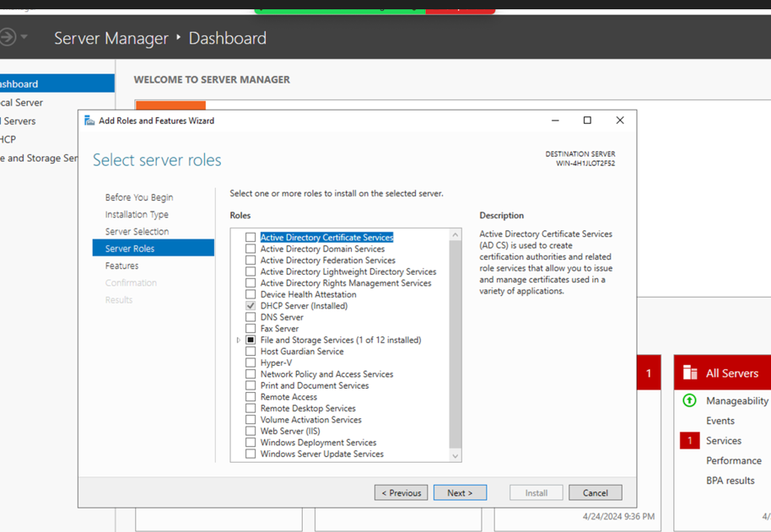Check the Active Directory Domain Services role
This screenshot has height=532, width=771.
tap(249, 248)
